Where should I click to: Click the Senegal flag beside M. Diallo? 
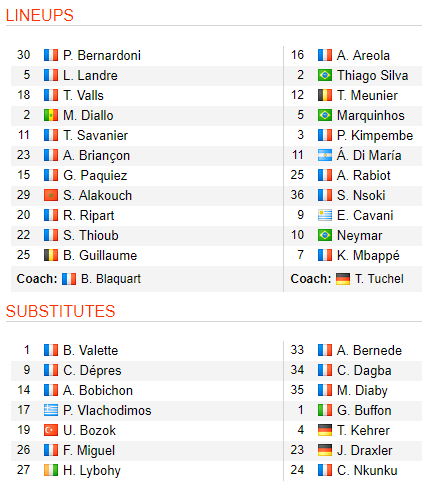51,115
